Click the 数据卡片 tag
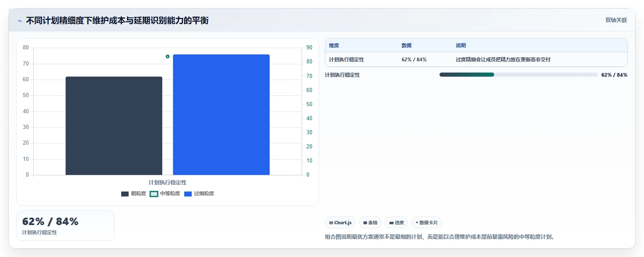Viewport: 644px width, 257px height. [x=427, y=223]
